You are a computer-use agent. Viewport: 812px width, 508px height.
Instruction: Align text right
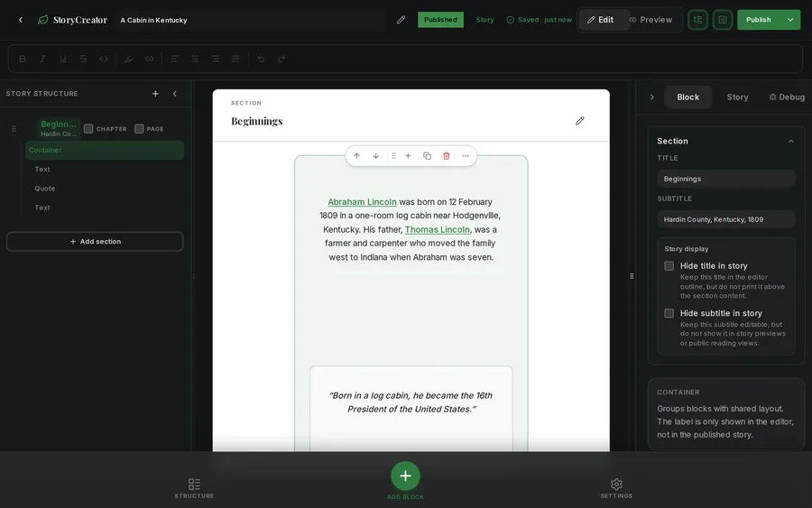pos(215,59)
